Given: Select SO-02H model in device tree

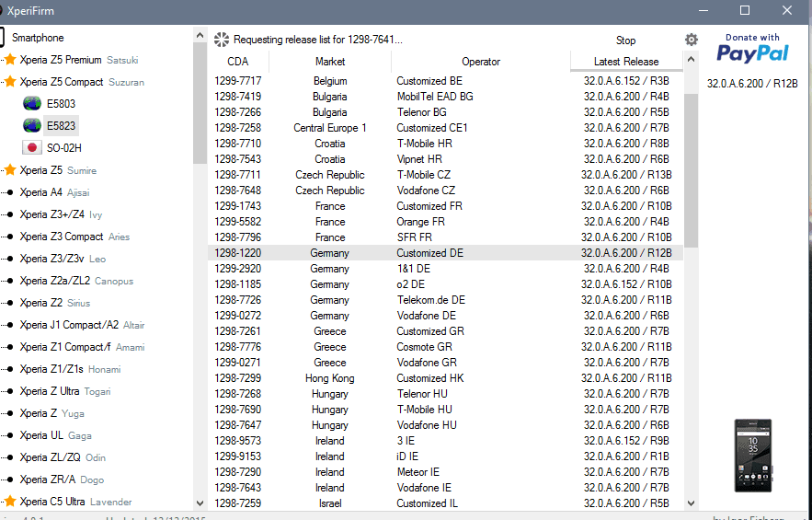Looking at the screenshot, I should click(x=64, y=148).
